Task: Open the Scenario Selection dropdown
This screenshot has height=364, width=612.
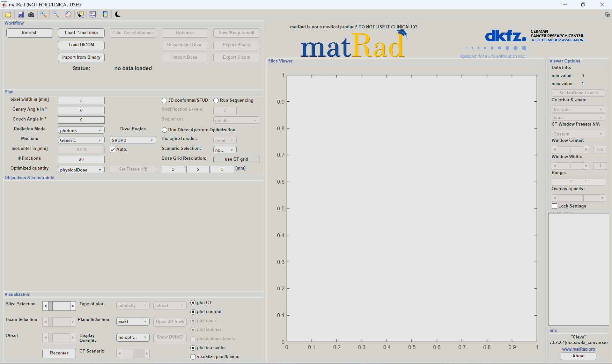Action: click(x=225, y=150)
